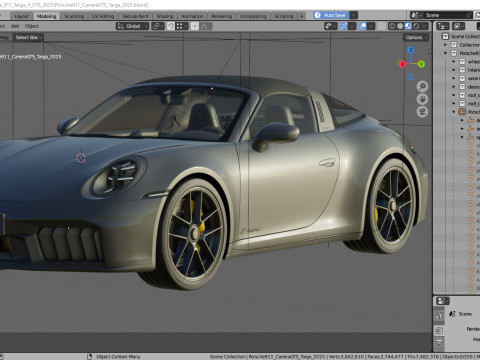Open the overlays settings dropdown arrow
The image size is (480, 360).
coord(371,26)
